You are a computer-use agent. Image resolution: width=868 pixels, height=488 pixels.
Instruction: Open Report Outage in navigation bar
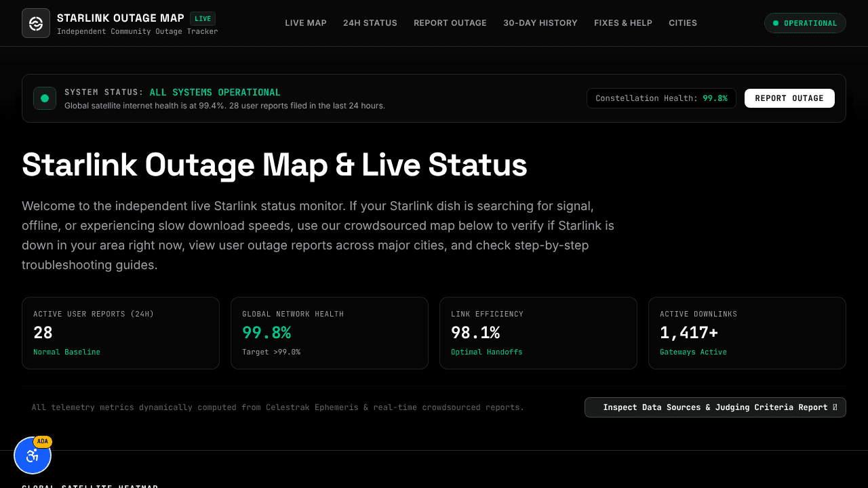pos(450,23)
